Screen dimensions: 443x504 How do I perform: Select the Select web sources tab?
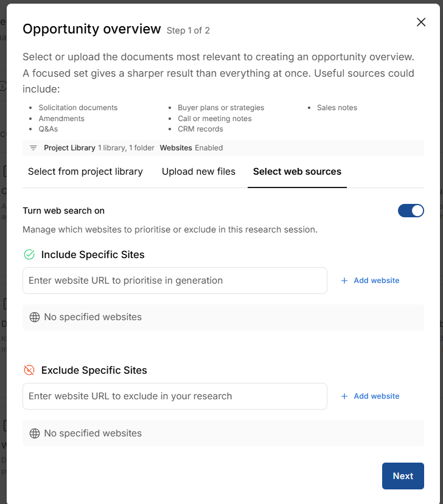point(297,172)
